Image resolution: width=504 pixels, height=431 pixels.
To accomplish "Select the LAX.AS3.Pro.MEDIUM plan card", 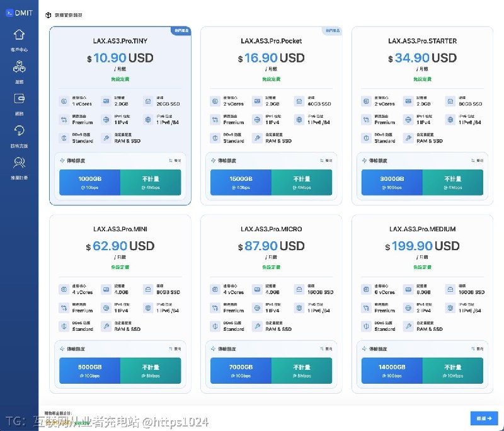I will (x=422, y=304).
